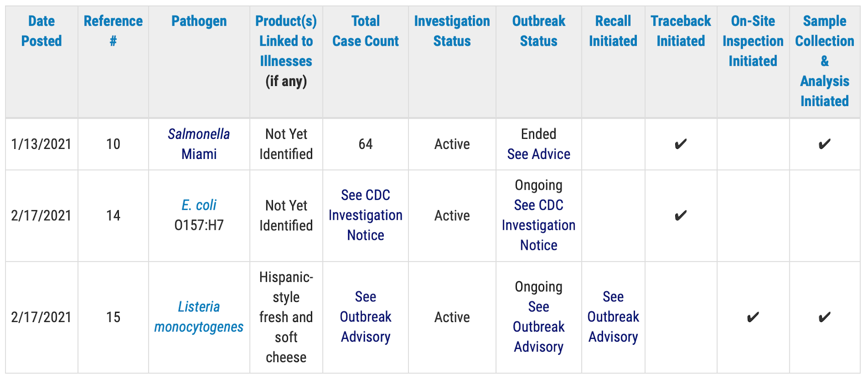Click the On-Site Inspection checkmark for Listeria row
Screen dimensions: 868x380
(752, 317)
